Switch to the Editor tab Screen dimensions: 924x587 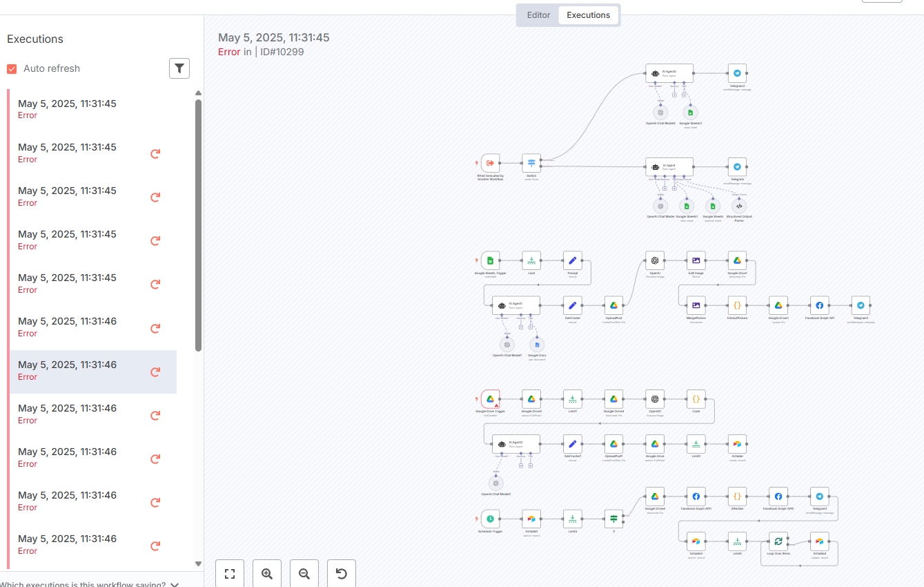pyautogui.click(x=539, y=15)
